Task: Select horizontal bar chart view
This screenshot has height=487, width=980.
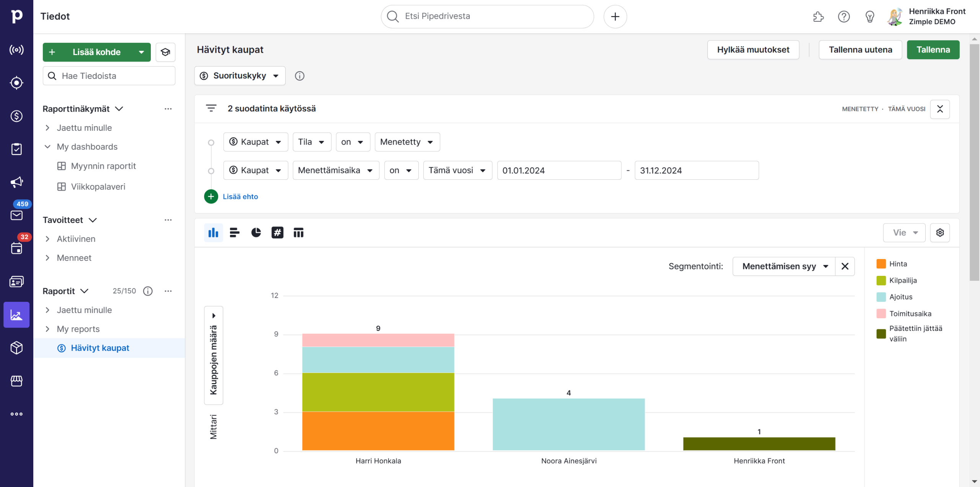Action: point(234,233)
